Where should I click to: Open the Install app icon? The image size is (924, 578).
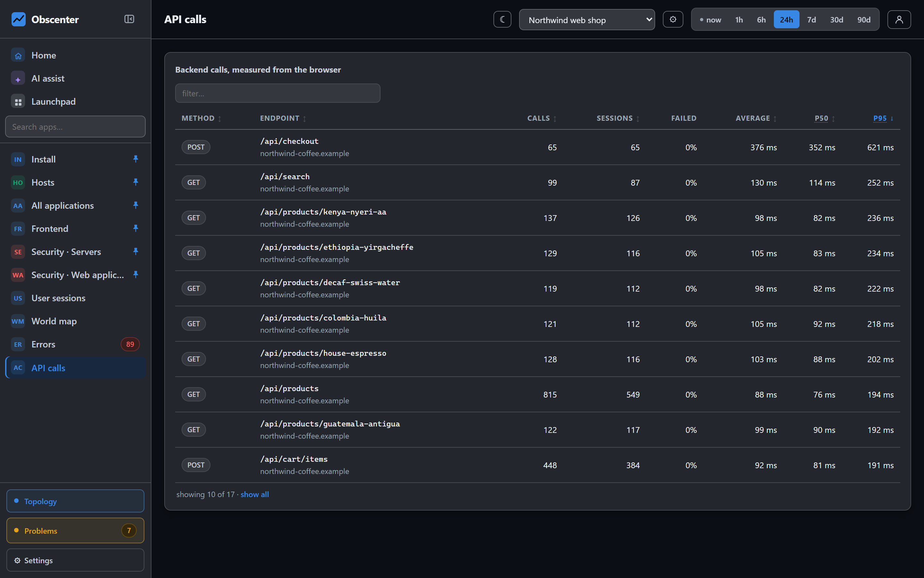tap(18, 159)
